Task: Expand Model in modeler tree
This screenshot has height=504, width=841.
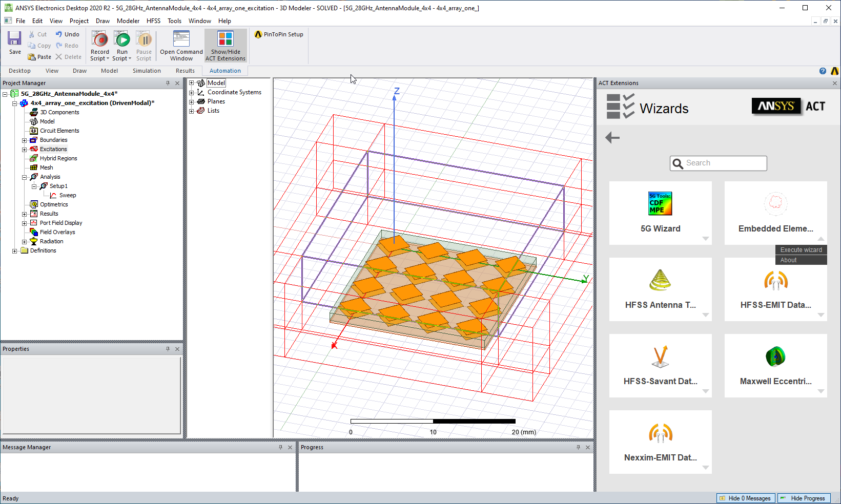Action: pyautogui.click(x=192, y=83)
